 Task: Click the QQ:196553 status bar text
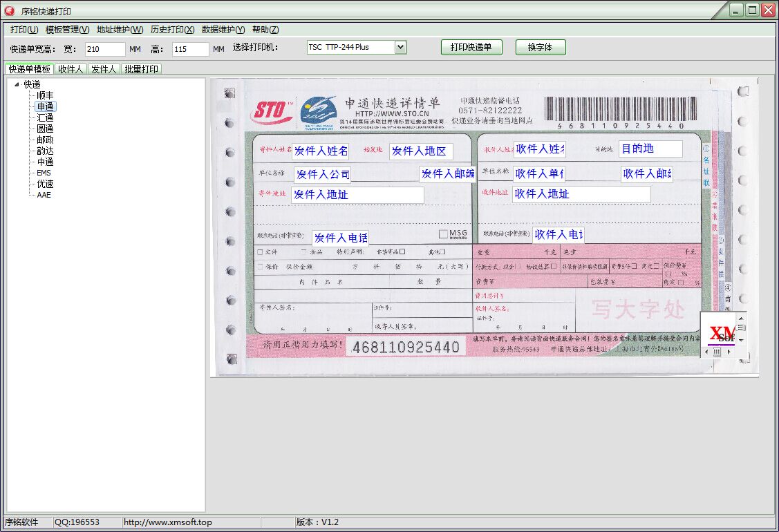click(77, 522)
